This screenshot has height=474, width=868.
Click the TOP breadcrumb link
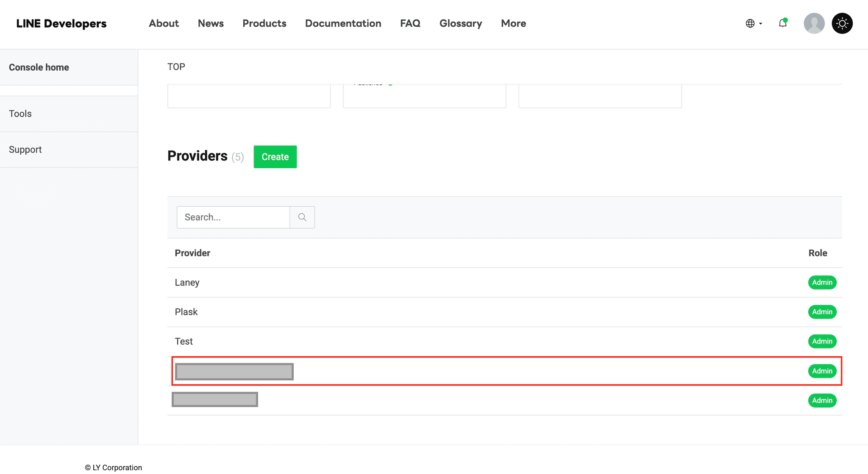click(x=176, y=67)
